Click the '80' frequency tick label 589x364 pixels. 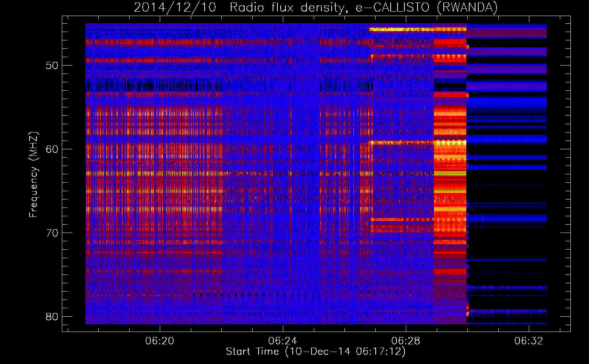(52, 317)
